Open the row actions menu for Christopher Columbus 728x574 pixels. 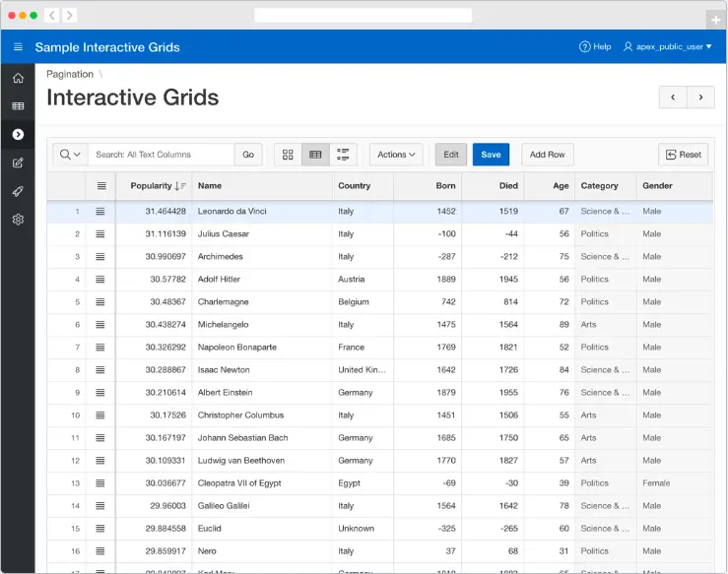pos(100,415)
